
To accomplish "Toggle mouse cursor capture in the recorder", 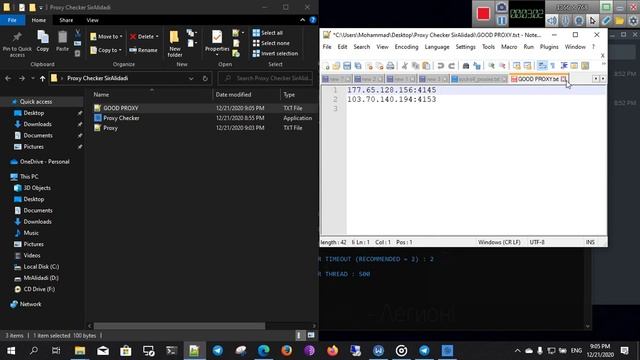I will [593, 20].
